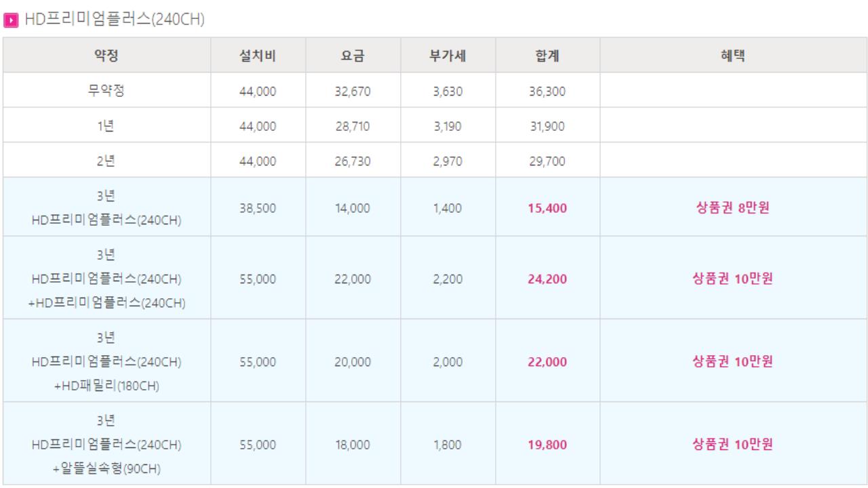Viewport: 868px width, 488px height.
Task: Click 44,000 installation fee in 2년 row
Action: tap(257, 161)
